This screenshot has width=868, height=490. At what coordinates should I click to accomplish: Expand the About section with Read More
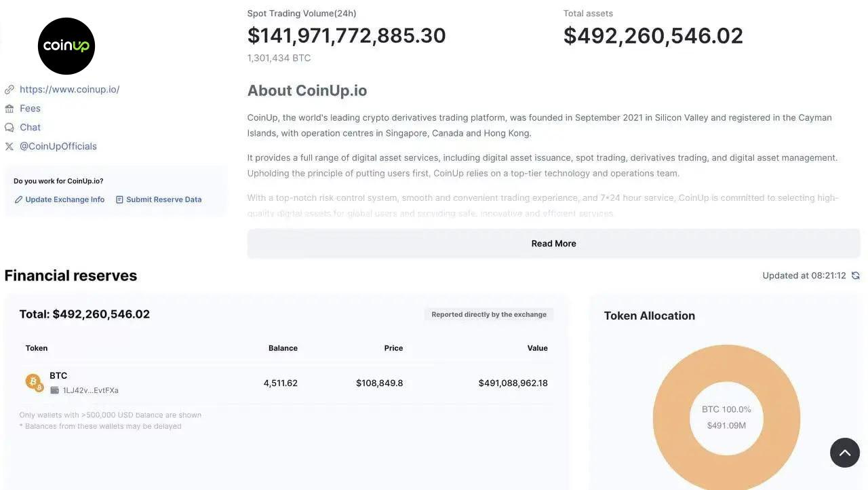pyautogui.click(x=553, y=242)
